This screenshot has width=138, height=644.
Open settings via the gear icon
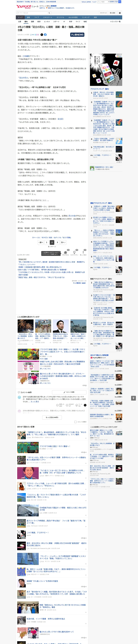120,13
